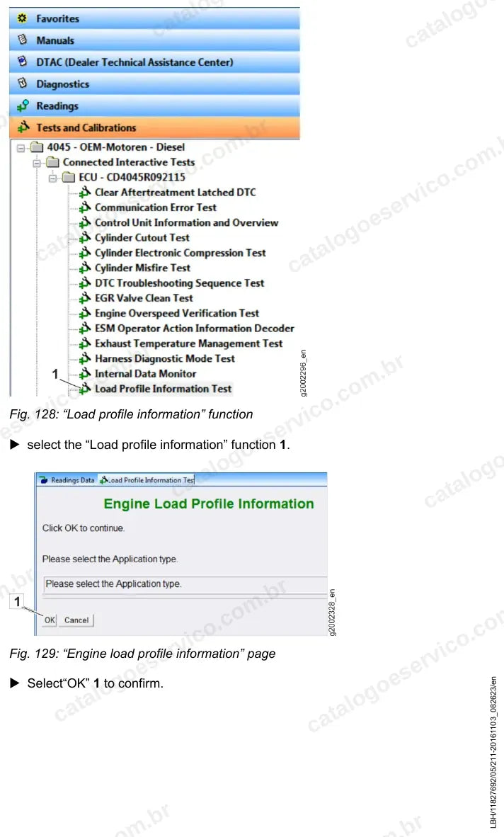Click OK to continue
Image resolution: width=504 pixels, height=837 pixels.
(50, 620)
